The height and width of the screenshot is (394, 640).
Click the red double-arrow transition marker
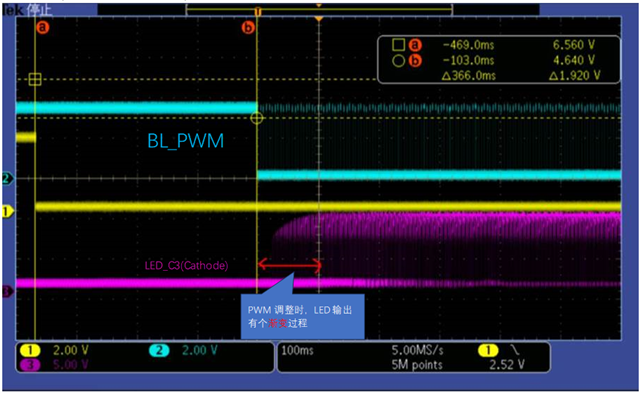click(289, 265)
